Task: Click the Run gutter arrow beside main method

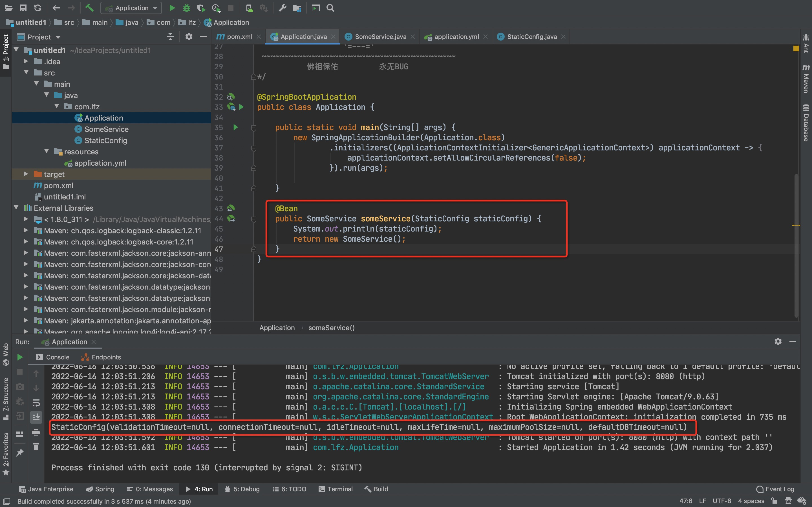Action: pyautogui.click(x=236, y=127)
